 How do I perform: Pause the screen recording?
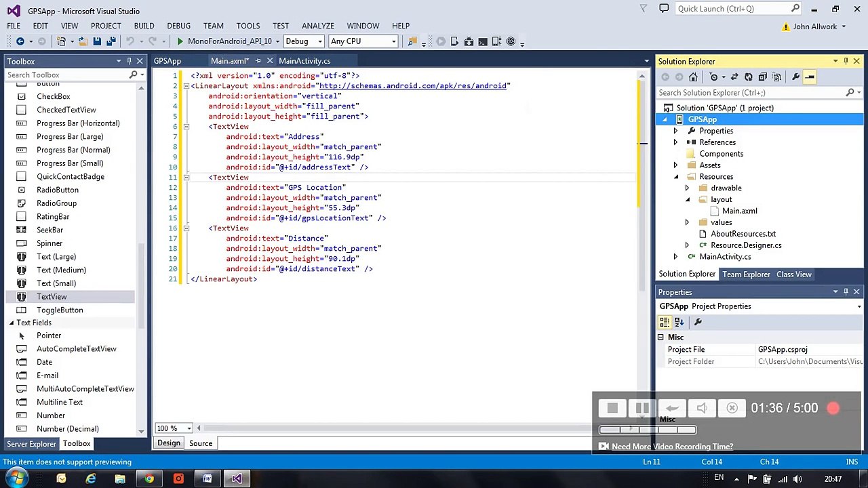click(x=642, y=408)
